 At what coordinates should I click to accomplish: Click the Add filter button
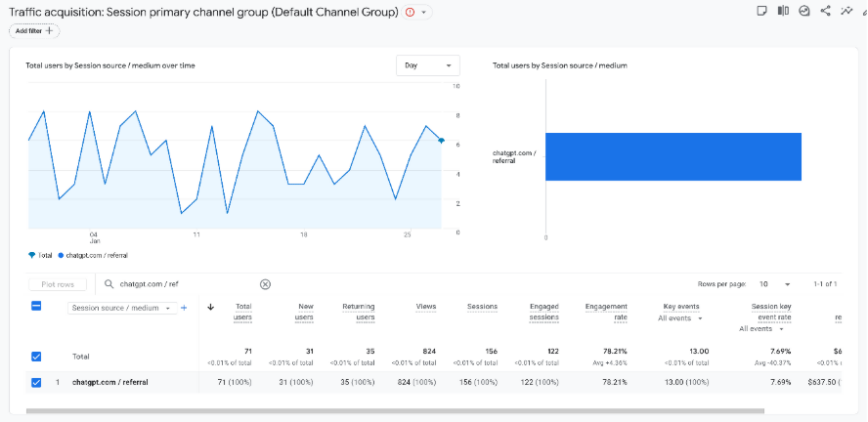pos(34,31)
